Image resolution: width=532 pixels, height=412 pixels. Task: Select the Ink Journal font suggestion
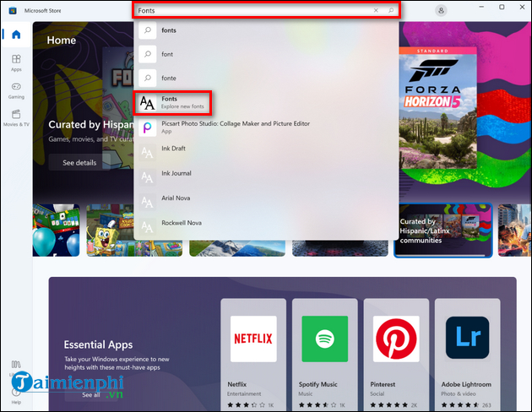(x=266, y=176)
